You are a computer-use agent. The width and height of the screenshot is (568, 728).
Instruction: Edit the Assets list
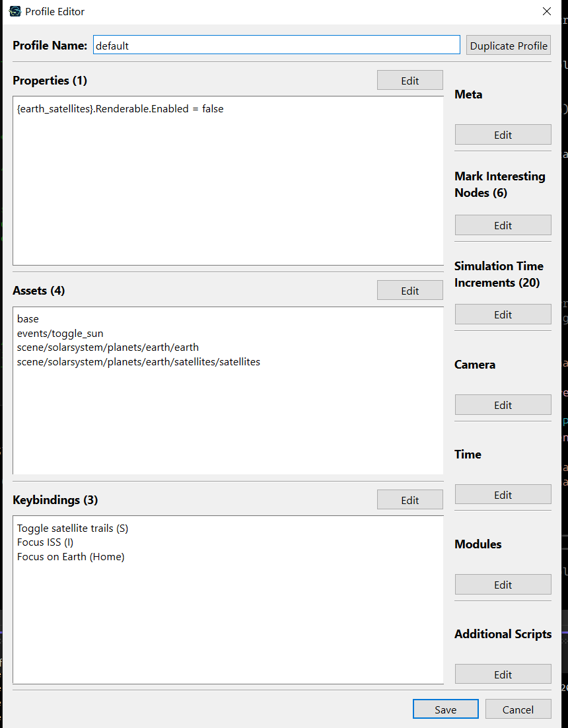(409, 289)
